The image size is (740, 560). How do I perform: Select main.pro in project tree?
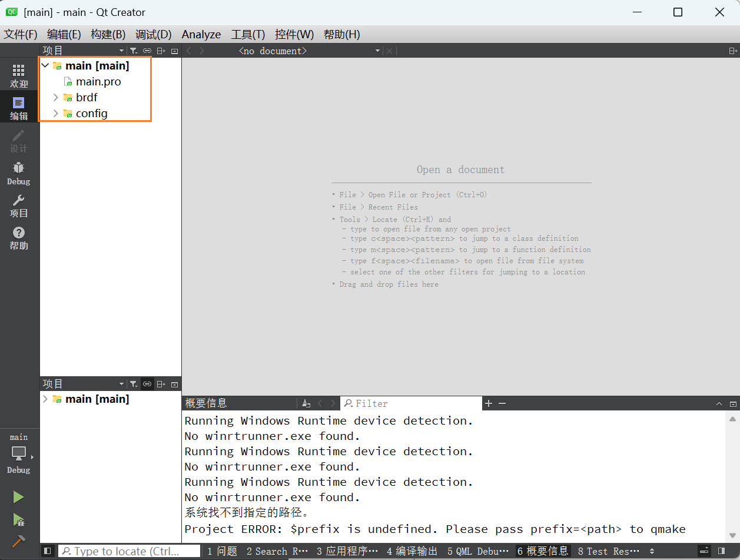click(98, 82)
